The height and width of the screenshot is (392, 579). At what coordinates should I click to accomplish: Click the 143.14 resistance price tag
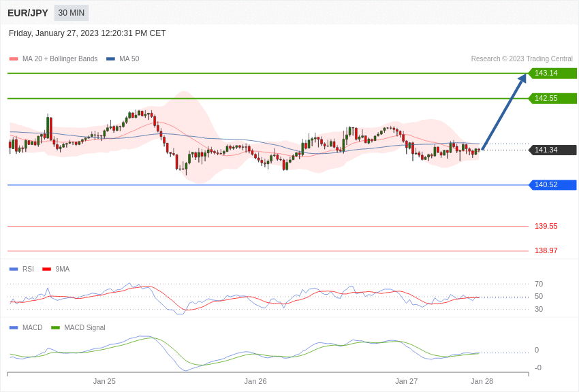point(553,73)
